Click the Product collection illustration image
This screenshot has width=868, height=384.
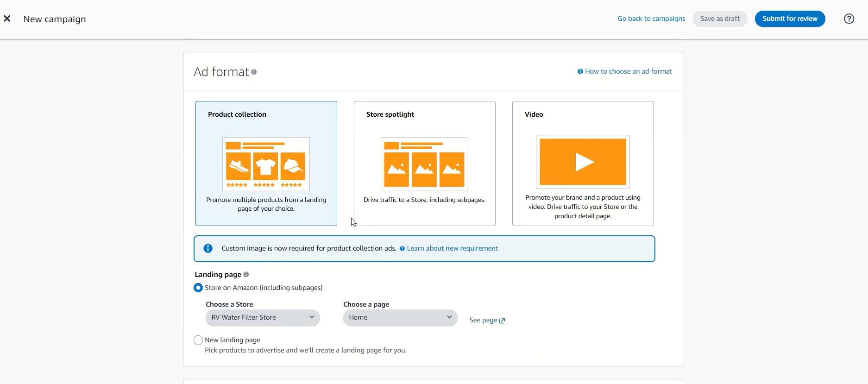[x=266, y=164]
